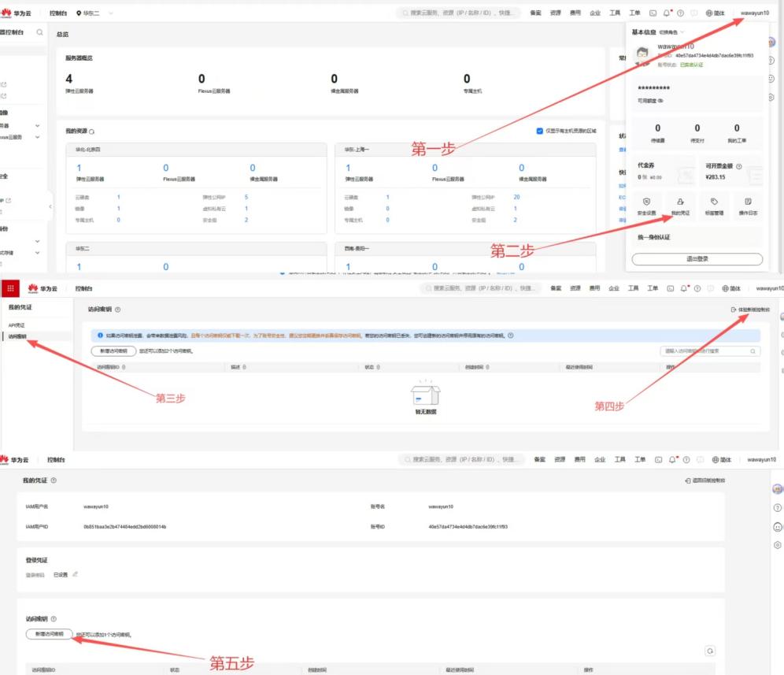This screenshot has width=784, height=675.
Task: Open 简体 language menu in bottom screenshot
Action: tap(722, 459)
